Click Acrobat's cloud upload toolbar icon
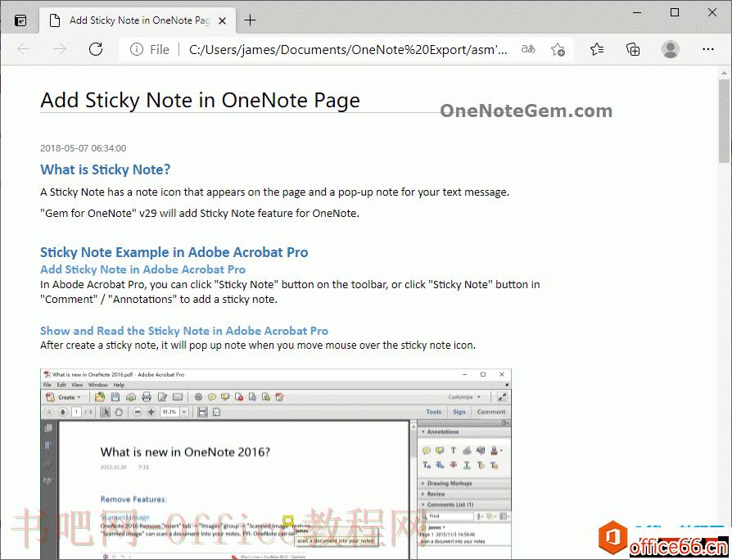This screenshot has height=560, width=732. coord(131,397)
